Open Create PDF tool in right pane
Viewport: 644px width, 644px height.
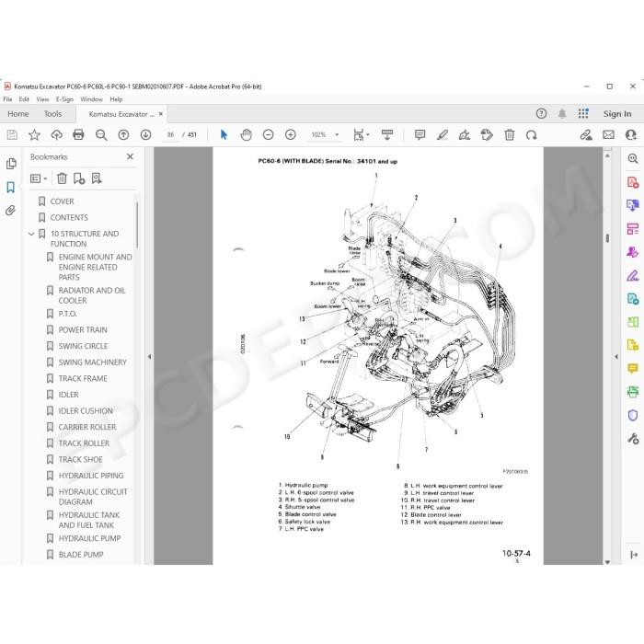click(633, 182)
